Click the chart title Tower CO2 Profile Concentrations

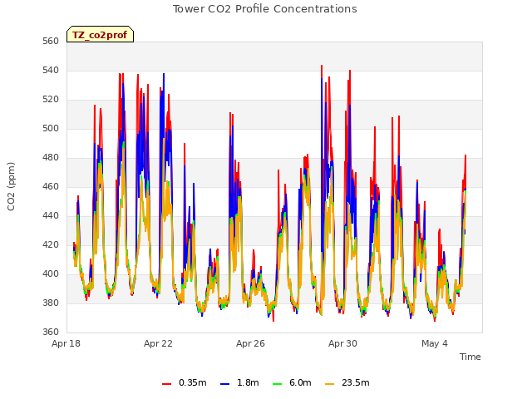(264, 9)
